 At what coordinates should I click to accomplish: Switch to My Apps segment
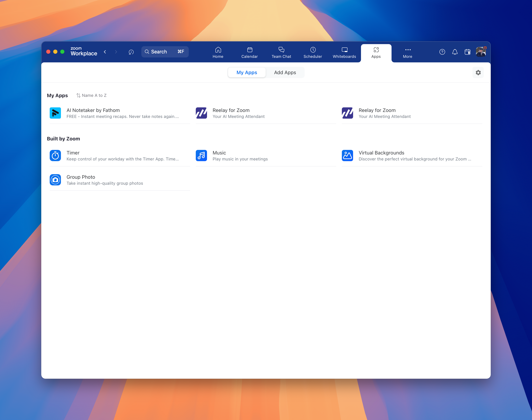247,72
